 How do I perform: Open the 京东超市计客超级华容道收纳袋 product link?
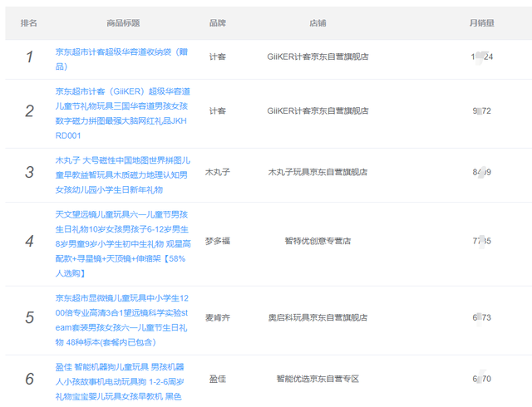121,59
